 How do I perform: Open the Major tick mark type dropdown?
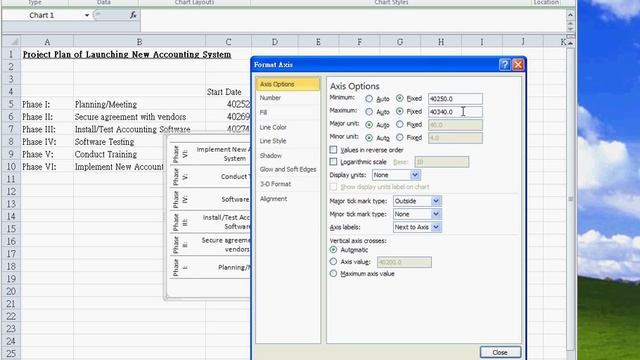[436, 201]
